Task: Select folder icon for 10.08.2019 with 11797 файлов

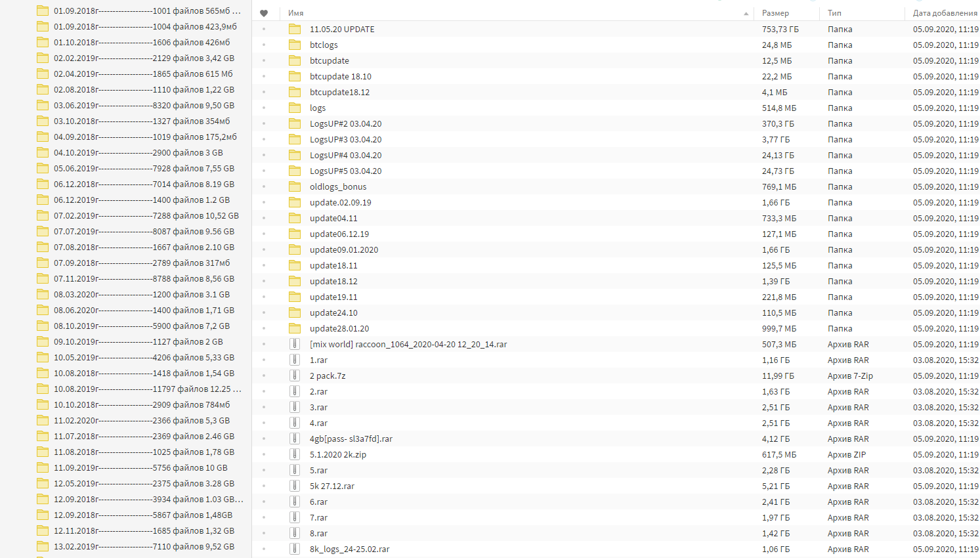Action: pyautogui.click(x=43, y=389)
